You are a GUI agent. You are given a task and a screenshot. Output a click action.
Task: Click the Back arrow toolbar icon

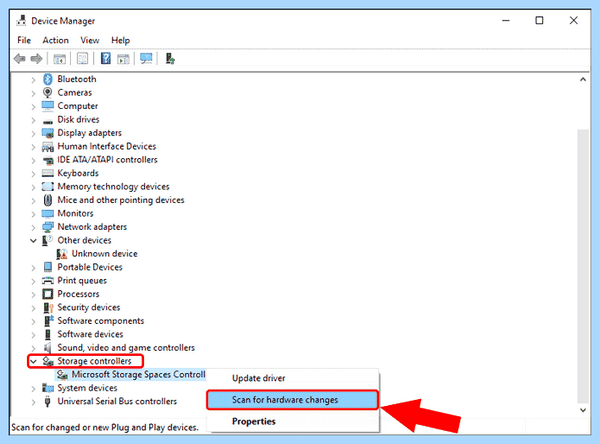coord(20,59)
